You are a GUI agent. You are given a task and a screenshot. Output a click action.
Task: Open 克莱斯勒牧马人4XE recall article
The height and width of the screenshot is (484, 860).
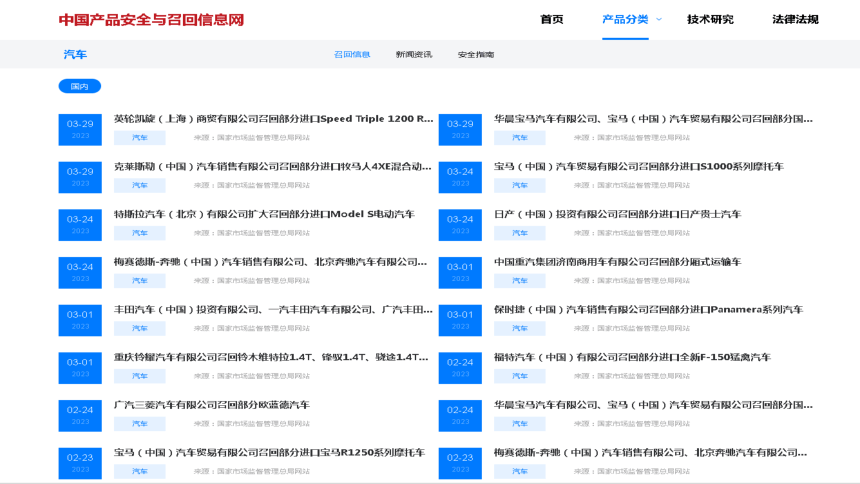[x=273, y=166]
